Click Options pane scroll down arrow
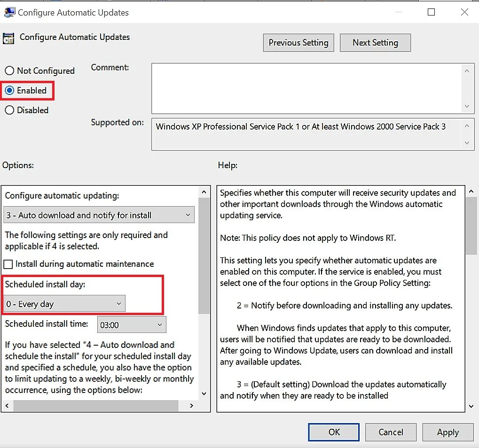Screen dimensions: 479x448 (x=204, y=394)
